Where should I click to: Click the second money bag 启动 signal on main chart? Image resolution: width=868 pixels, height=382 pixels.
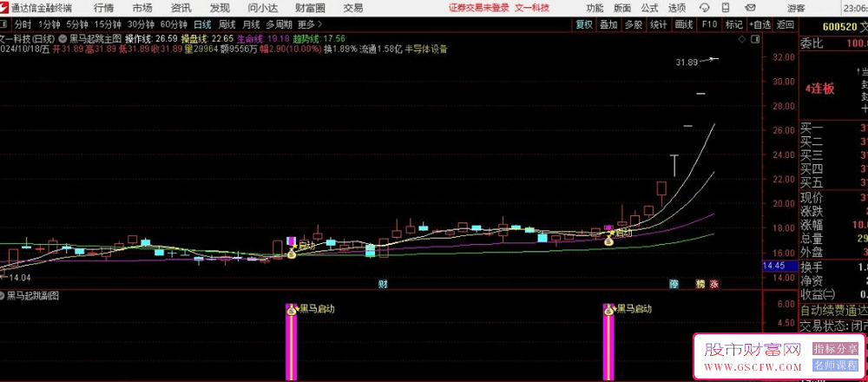[x=609, y=240]
